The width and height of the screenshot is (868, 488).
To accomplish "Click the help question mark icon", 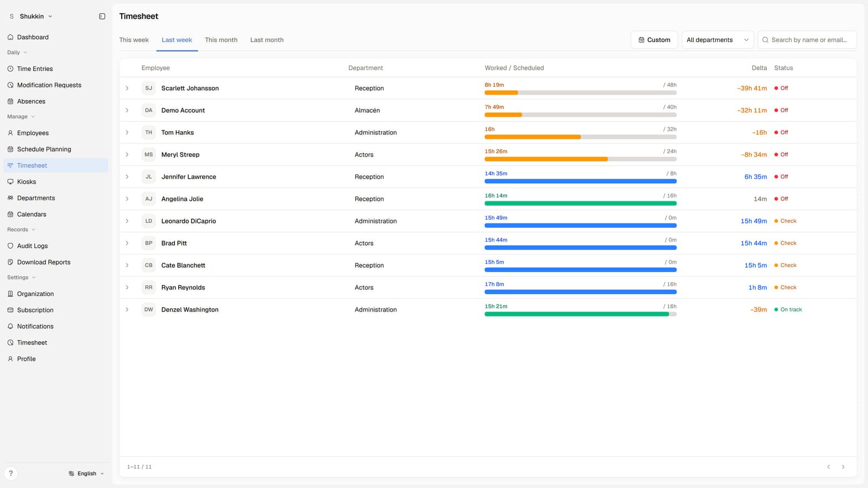I will [x=11, y=474].
